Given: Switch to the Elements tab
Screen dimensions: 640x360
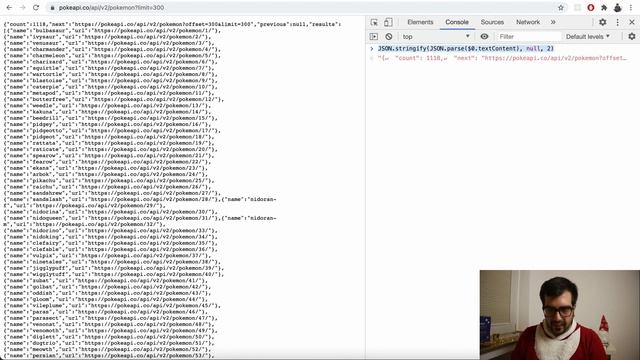Looking at the screenshot, I should click(x=420, y=22).
